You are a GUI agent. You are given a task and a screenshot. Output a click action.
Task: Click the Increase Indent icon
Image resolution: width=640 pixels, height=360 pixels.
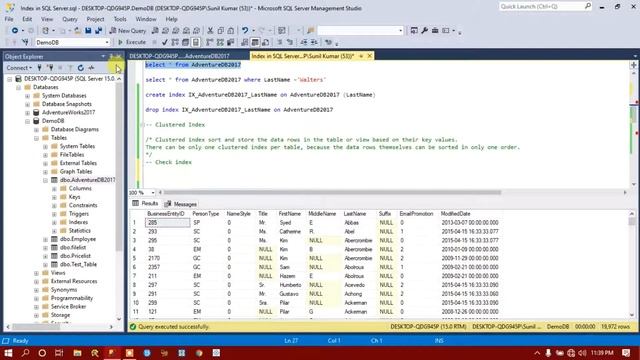click(314, 42)
